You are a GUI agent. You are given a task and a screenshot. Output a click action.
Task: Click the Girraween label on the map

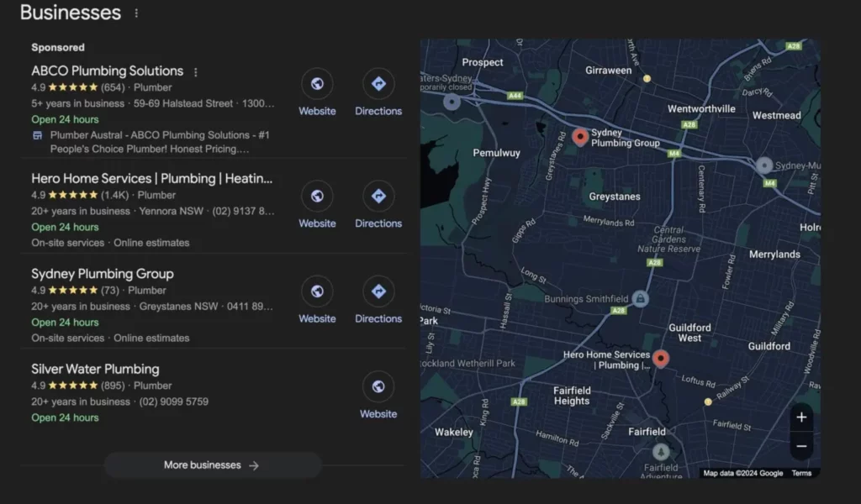click(609, 71)
